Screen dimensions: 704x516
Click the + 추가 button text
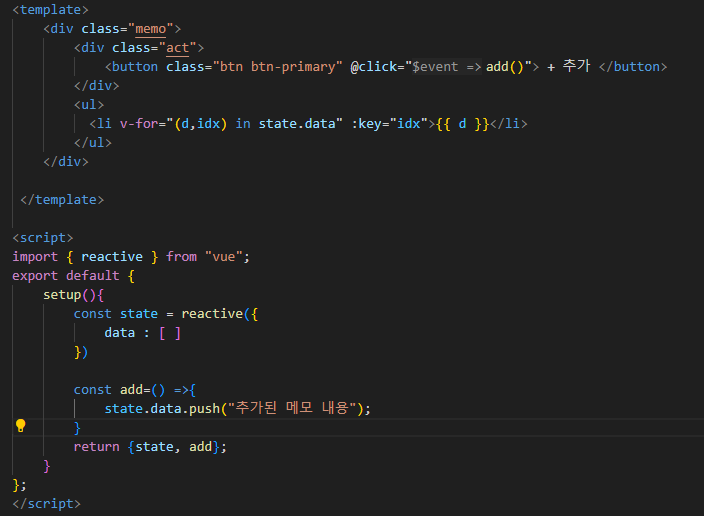[x=568, y=66]
